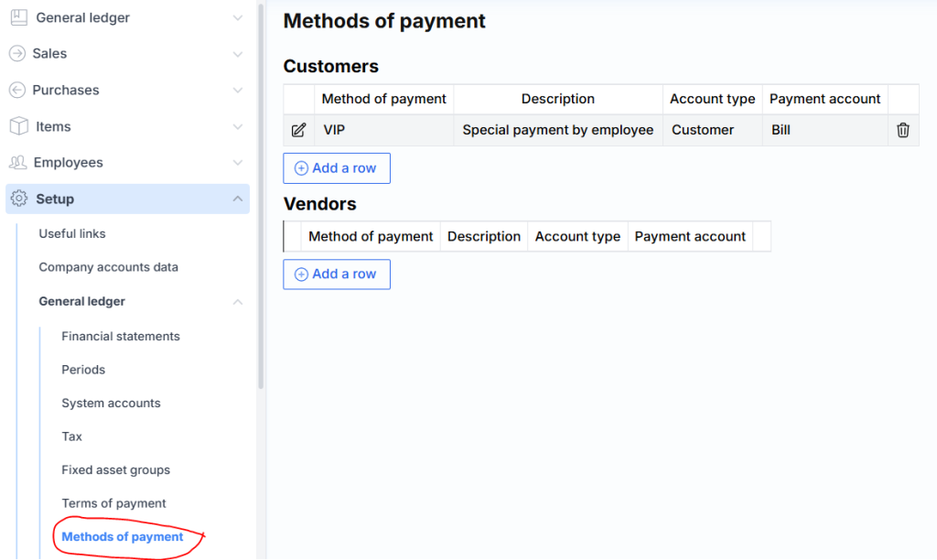
Task: Click the edit pencil icon for VIP row
Action: [x=298, y=130]
